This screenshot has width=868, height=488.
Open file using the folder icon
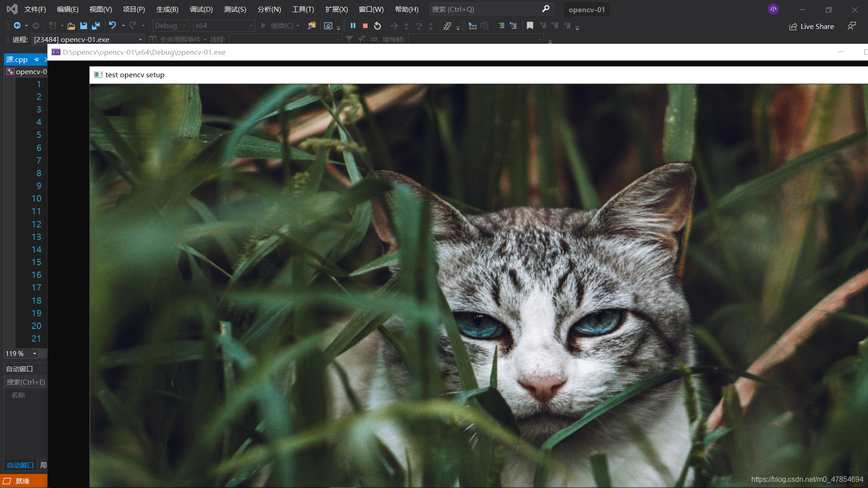pyautogui.click(x=71, y=26)
